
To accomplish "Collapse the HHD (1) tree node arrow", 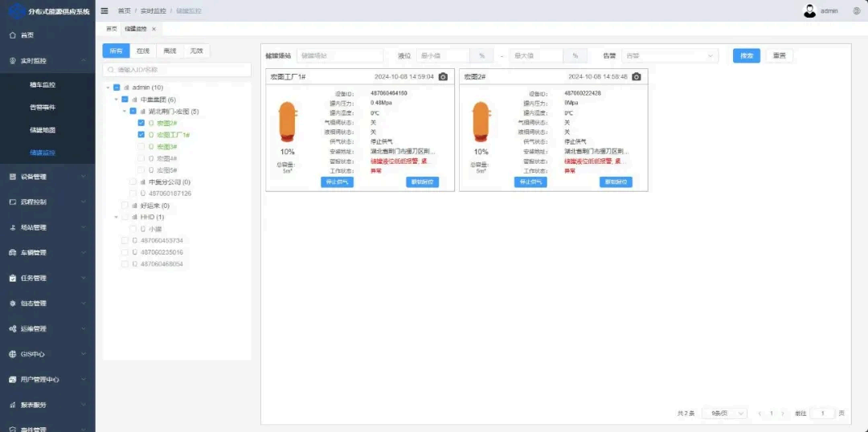I will (117, 217).
